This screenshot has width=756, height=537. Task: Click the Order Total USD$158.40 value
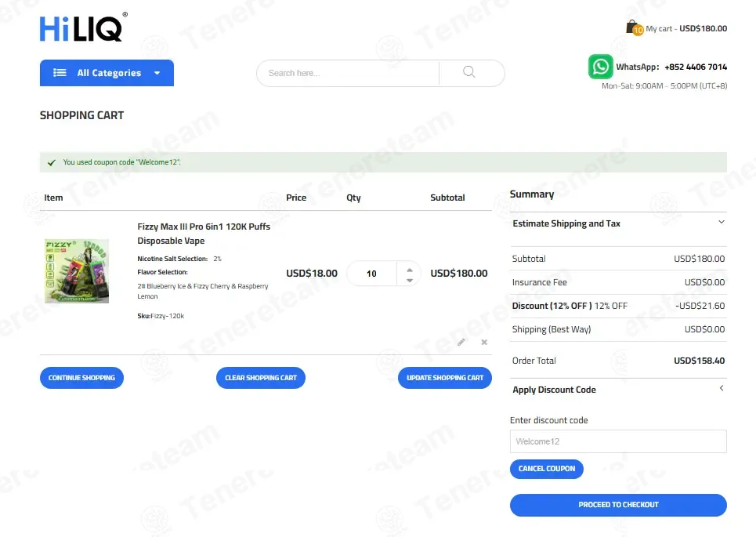699,361
